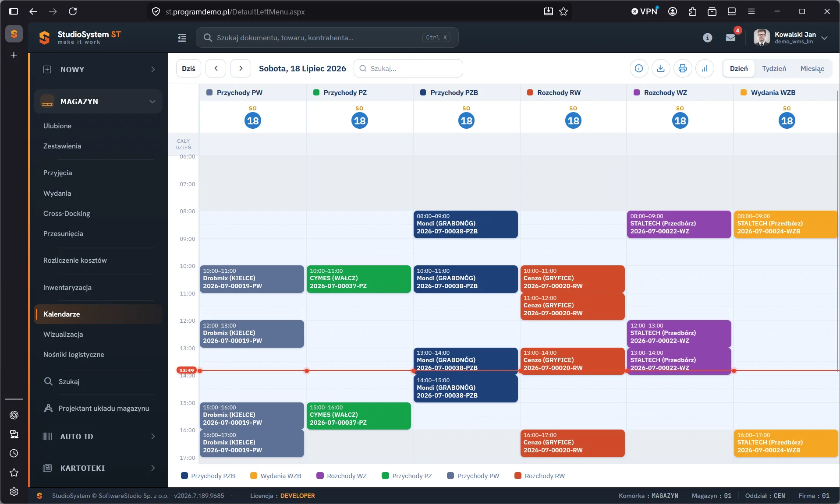This screenshot has width=840, height=504.
Task: Open the history clock icon
Action: (14, 453)
